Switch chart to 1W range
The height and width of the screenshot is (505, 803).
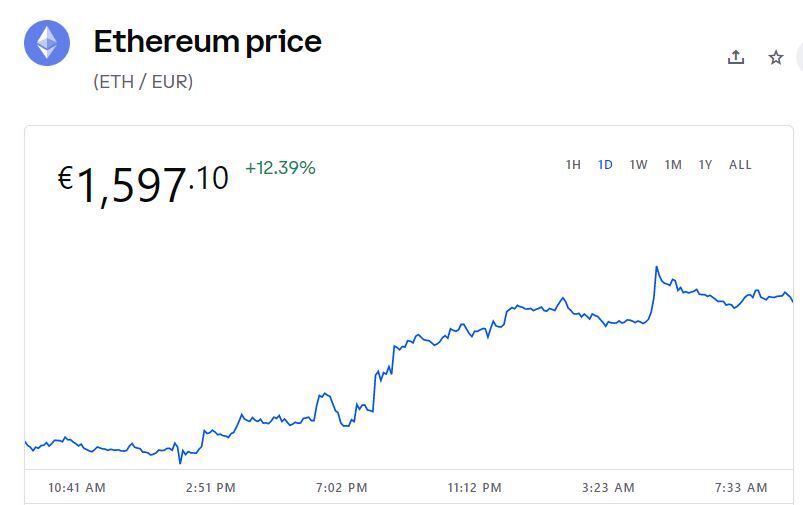(x=638, y=165)
